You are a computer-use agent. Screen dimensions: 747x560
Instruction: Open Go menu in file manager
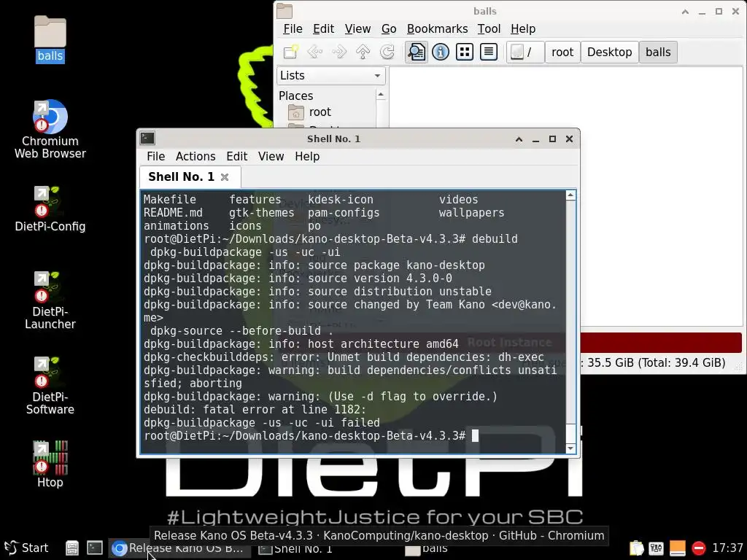tap(389, 28)
